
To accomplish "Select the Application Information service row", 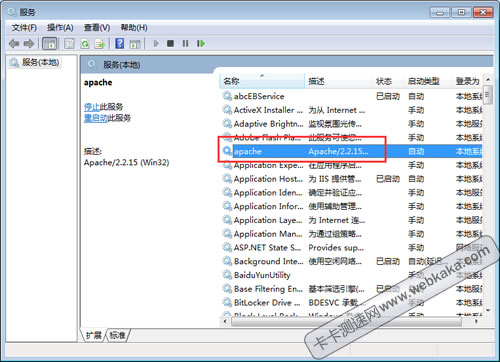I will pos(352,206).
